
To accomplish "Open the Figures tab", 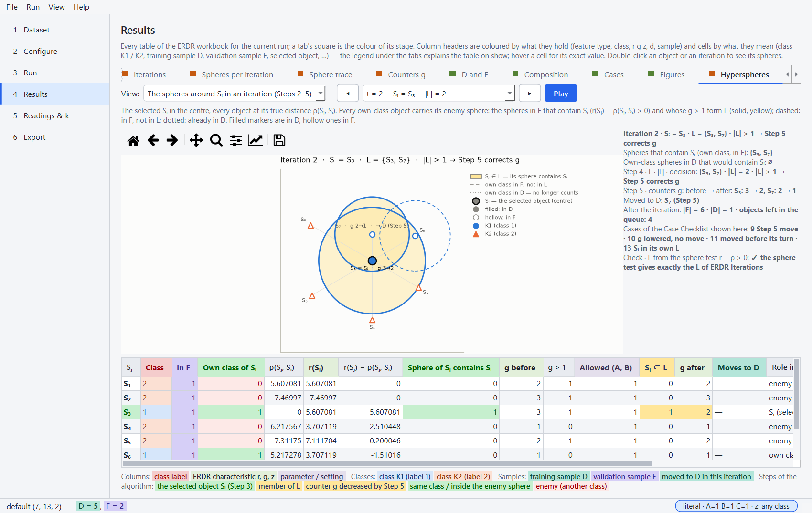I will [x=666, y=74].
